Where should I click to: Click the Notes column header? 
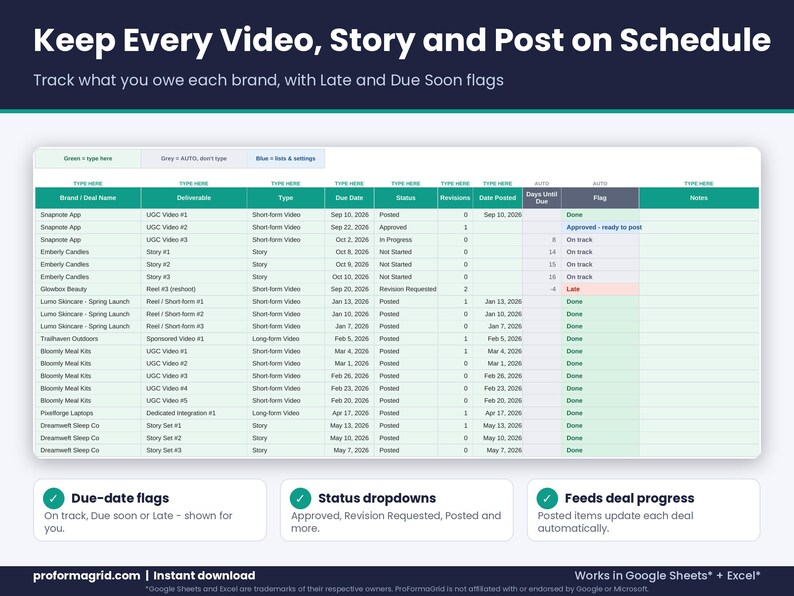click(x=699, y=198)
